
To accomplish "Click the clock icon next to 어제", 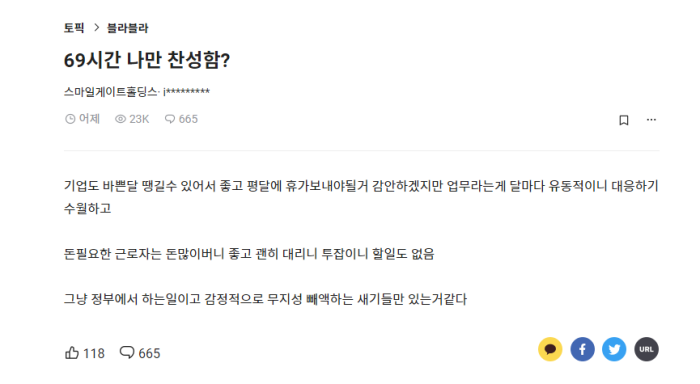I will 70,119.
